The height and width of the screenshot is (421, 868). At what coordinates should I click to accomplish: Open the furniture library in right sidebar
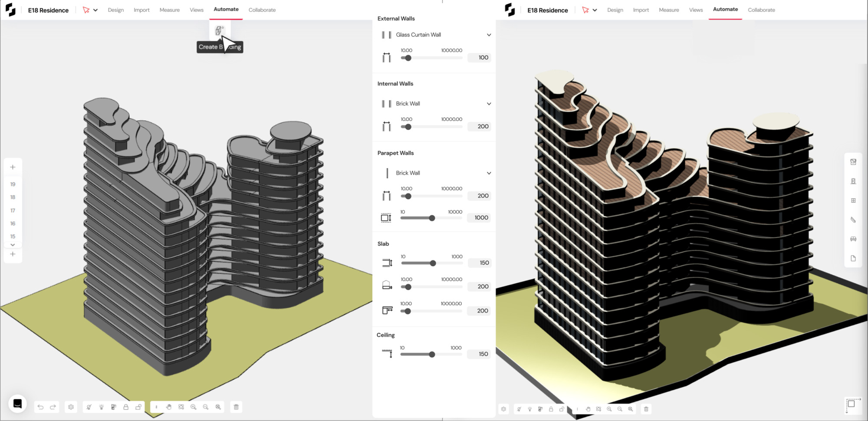click(853, 239)
